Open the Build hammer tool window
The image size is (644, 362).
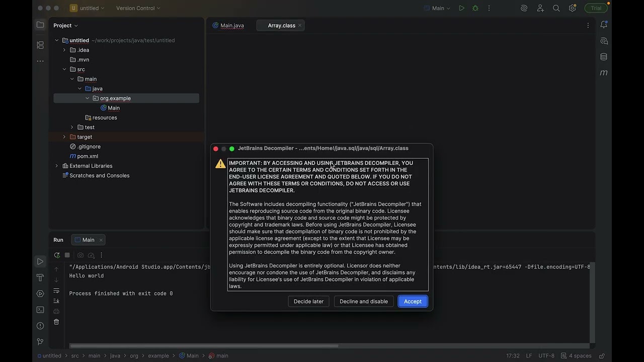[x=40, y=278]
